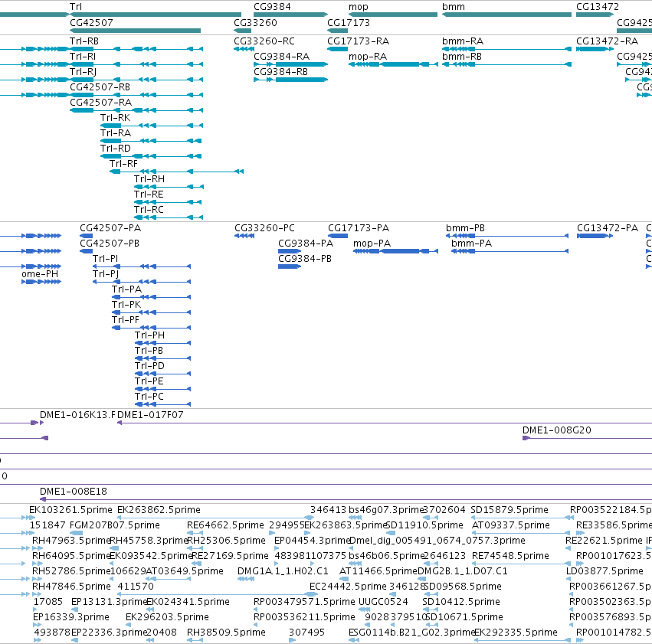
Task: Select EST RE64662.5prime
Action: [226, 525]
